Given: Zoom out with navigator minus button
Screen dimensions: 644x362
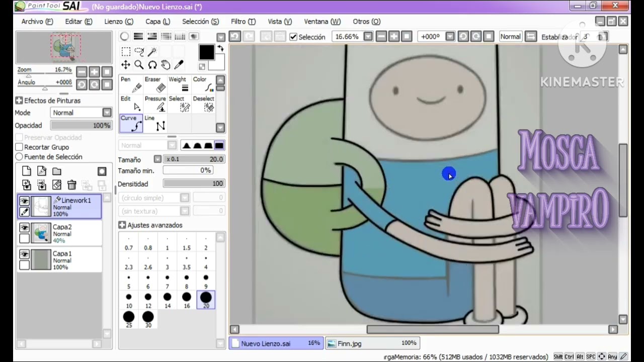Looking at the screenshot, I should coord(82,72).
